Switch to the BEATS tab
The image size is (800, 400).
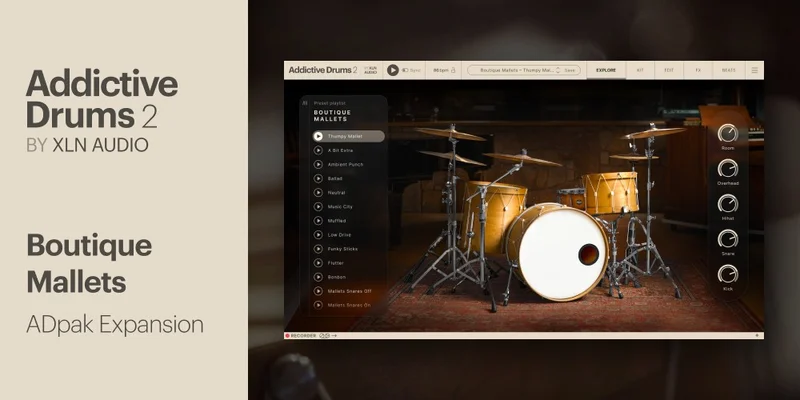729,70
